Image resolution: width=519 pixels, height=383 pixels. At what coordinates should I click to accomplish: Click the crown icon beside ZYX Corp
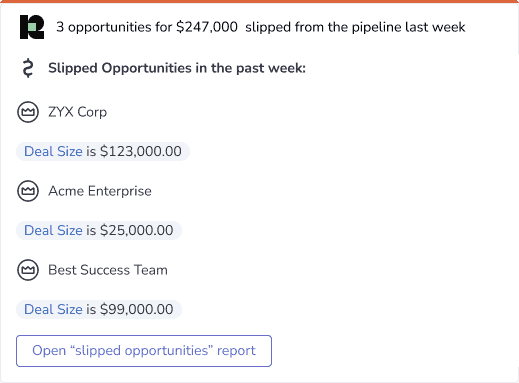pyautogui.click(x=28, y=112)
